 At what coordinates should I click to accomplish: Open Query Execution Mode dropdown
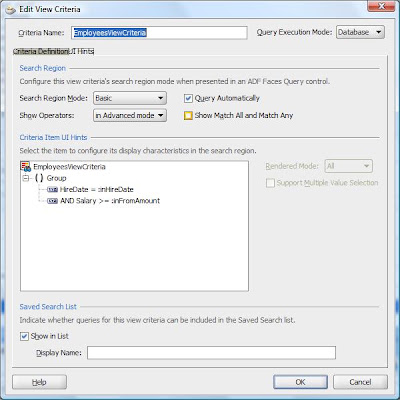pos(360,32)
